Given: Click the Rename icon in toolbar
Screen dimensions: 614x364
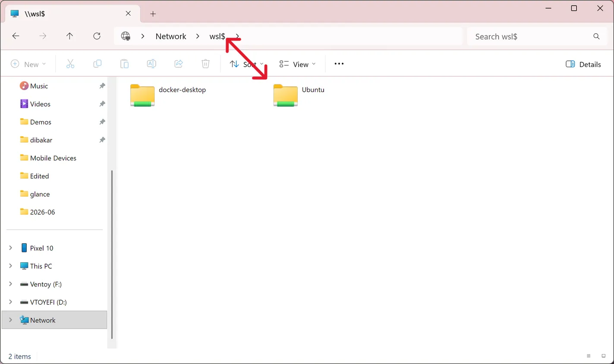Looking at the screenshot, I should point(151,64).
